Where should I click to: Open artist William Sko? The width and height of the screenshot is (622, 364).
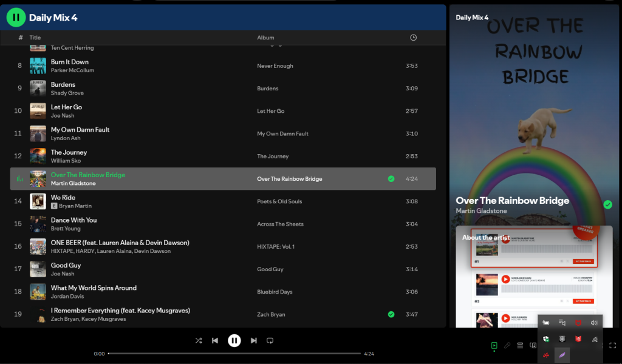coord(66,160)
